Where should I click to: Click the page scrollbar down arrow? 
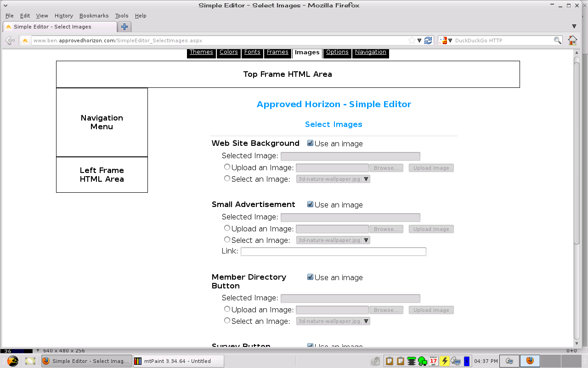click(x=577, y=343)
